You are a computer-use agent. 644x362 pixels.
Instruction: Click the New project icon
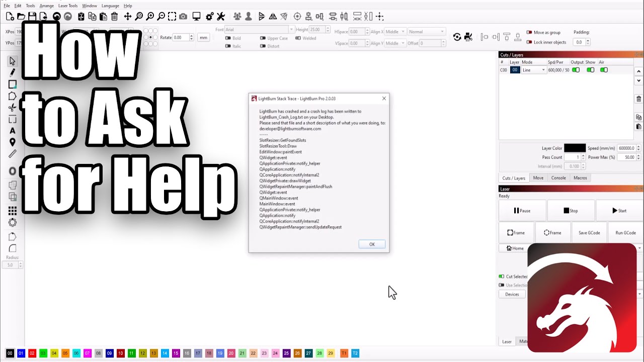coord(9,17)
